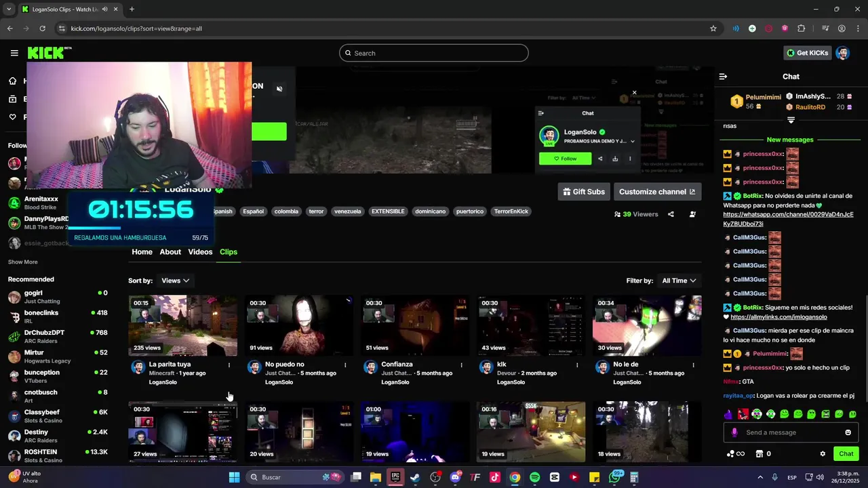Open options menu for Confianza clip
Screen dimensions: 868x488
[461, 365]
